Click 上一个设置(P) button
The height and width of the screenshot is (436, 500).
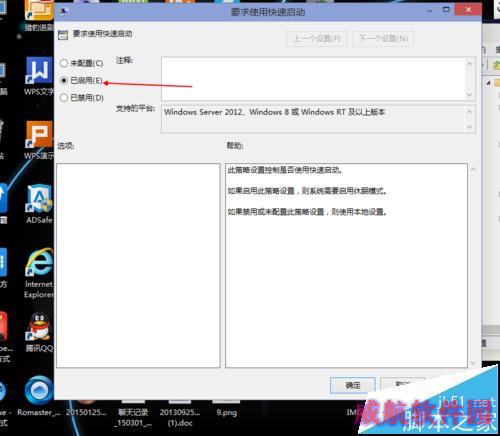pos(317,39)
